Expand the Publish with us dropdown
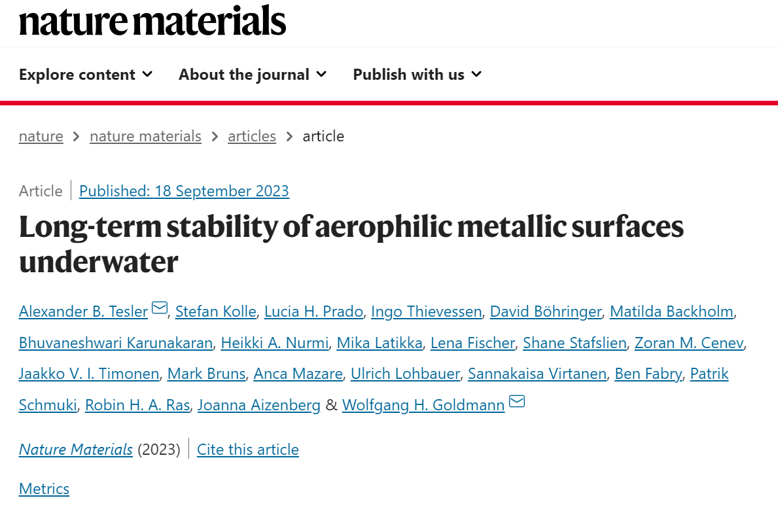The width and height of the screenshot is (778, 532). pyautogui.click(x=417, y=75)
